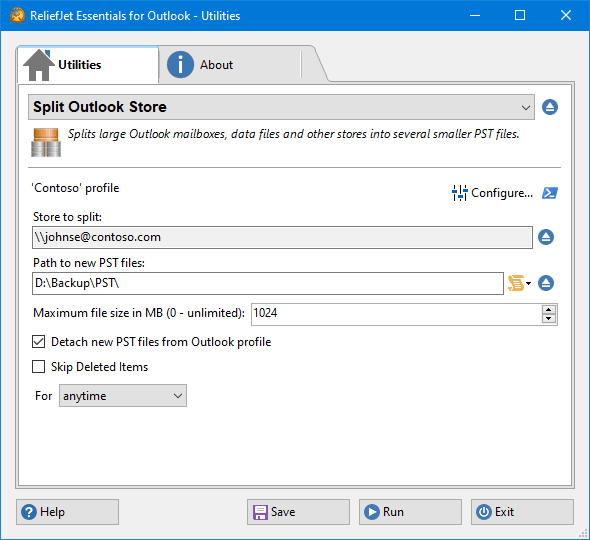The image size is (590, 540).
Task: Click the ReliefJet app icon in the title bar
Action: (17, 15)
